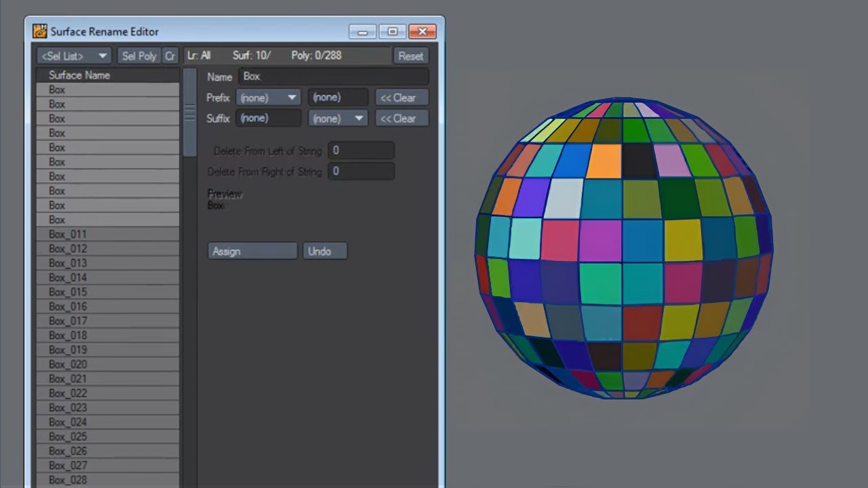Screen dimensions: 868x488
Task: Click the Sel Poly button
Action: pos(139,56)
